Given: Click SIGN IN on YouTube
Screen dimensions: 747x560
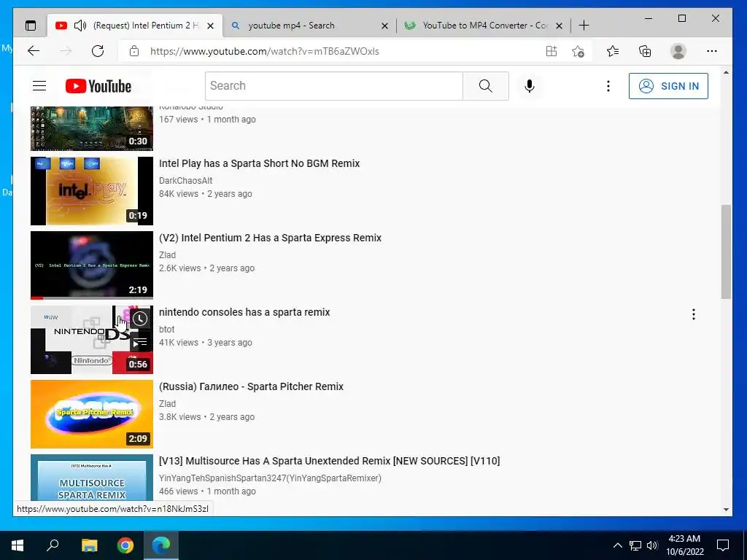Looking at the screenshot, I should 668,86.
